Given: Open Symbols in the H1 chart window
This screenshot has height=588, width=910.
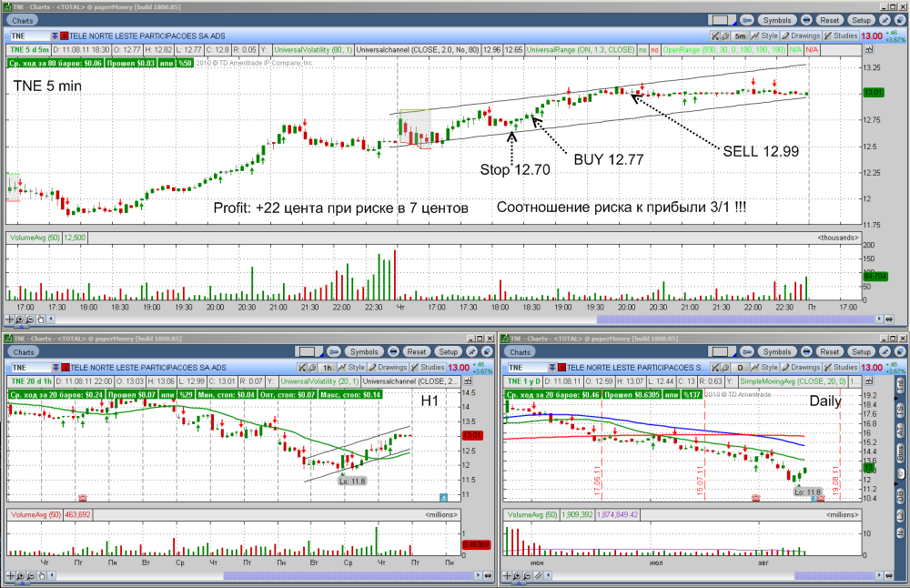Looking at the screenshot, I should pos(364,351).
